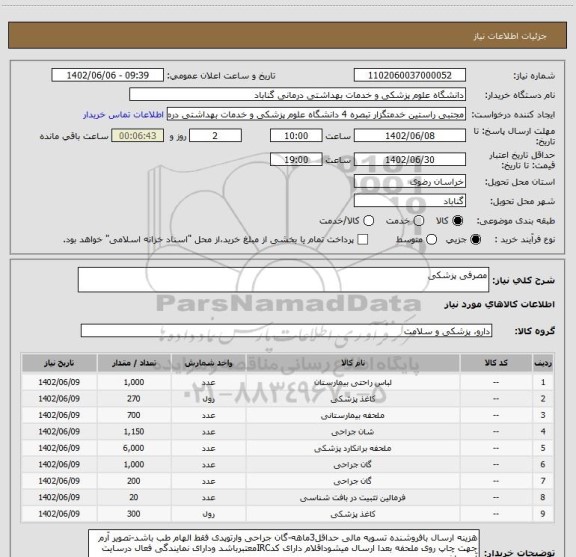
Task: Click item name ملحفه برانکارد پزشکی
Action: (353, 448)
